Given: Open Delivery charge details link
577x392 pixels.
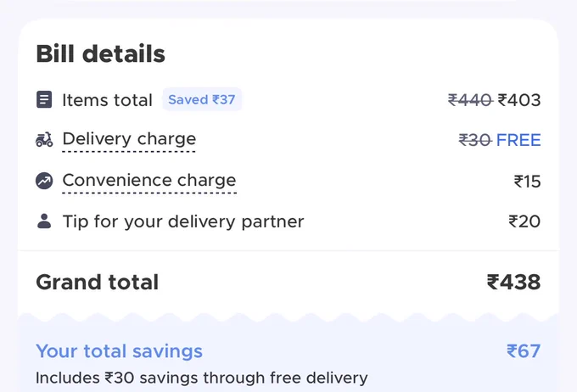Looking at the screenshot, I should coord(129,139).
